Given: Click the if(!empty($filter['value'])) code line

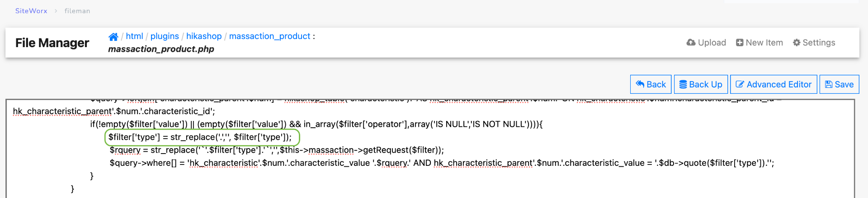Looking at the screenshot, I should click(316, 124).
